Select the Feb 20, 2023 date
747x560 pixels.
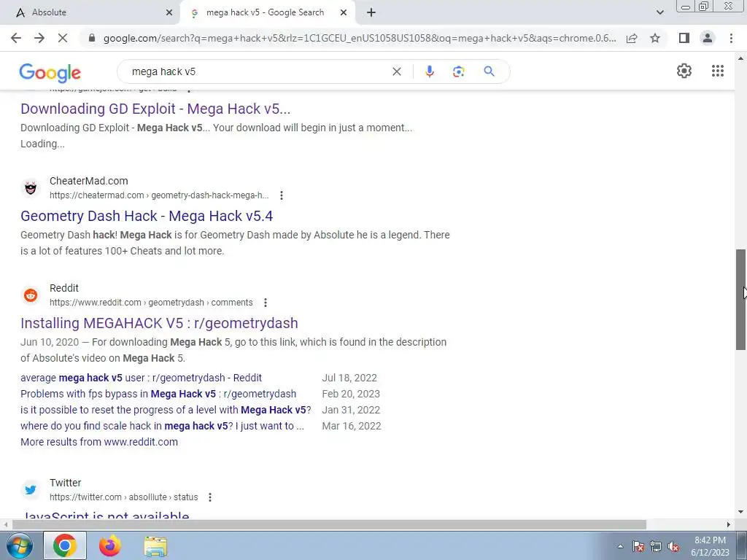tap(351, 394)
